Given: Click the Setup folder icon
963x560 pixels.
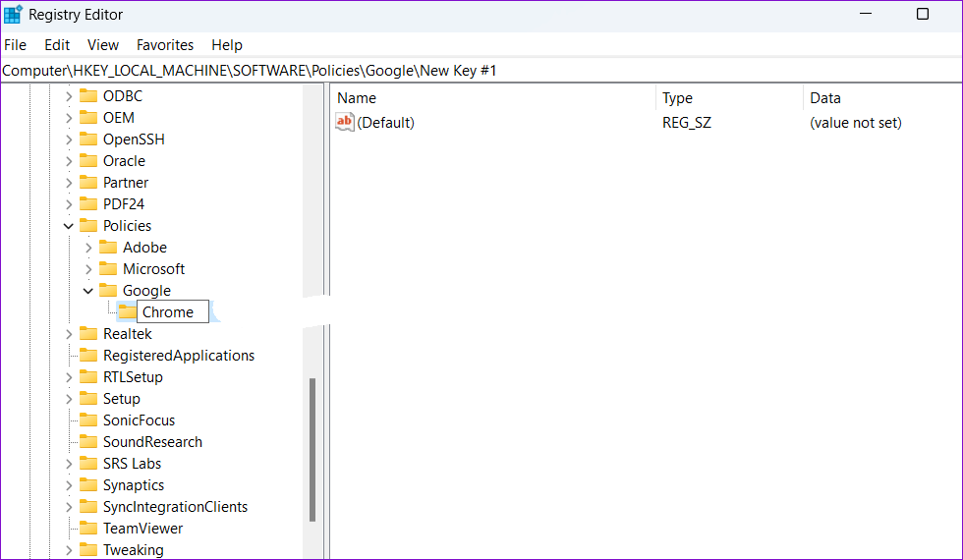Looking at the screenshot, I should (x=88, y=398).
